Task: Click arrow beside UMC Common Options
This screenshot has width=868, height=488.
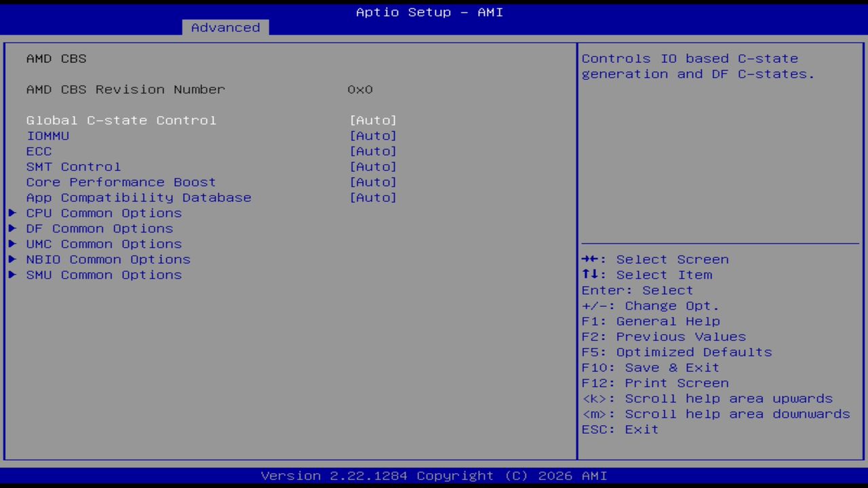Action: click(12, 244)
